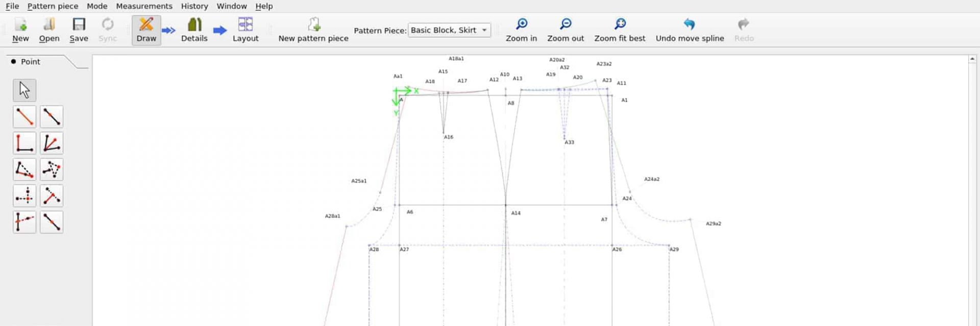
Task: Click the canvas scrollbar up arrow
Action: pos(972,60)
